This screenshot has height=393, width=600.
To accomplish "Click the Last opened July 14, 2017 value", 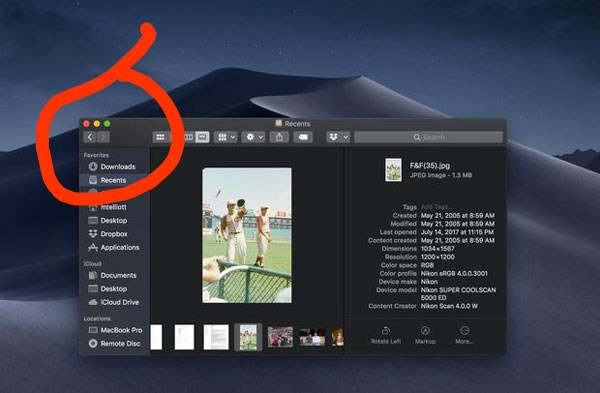I will pos(457,232).
